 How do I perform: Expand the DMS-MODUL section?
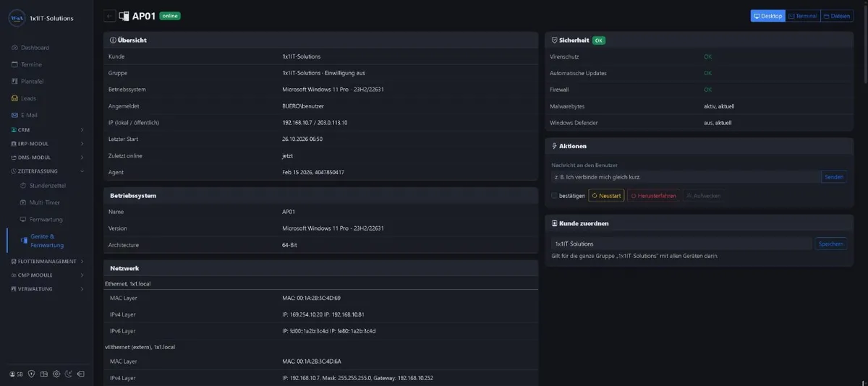(x=47, y=157)
